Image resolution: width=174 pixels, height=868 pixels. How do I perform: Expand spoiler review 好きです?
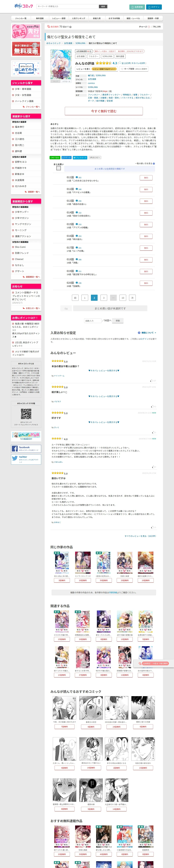tap(104, 422)
